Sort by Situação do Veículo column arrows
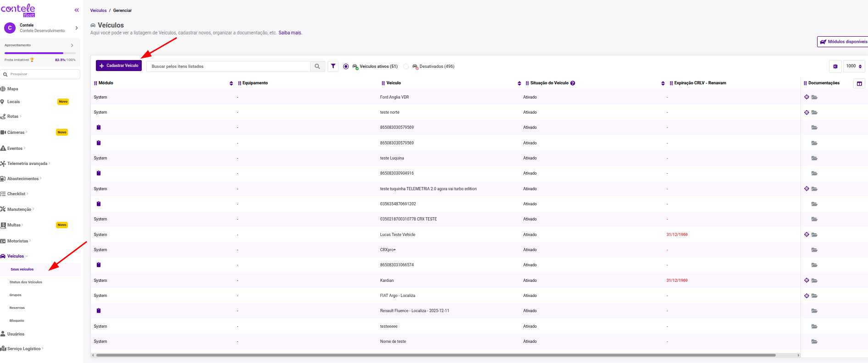Viewport: 868px width, 363px height. [x=663, y=83]
